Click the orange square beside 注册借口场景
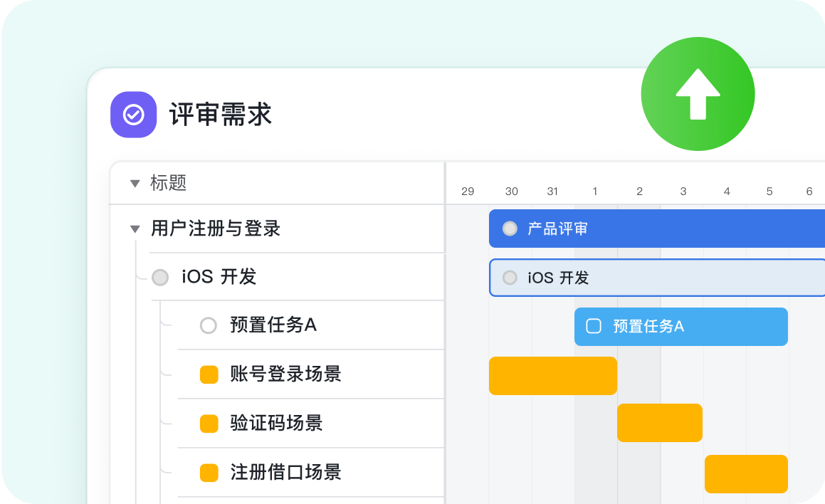The width and height of the screenshot is (825, 504). 209,473
